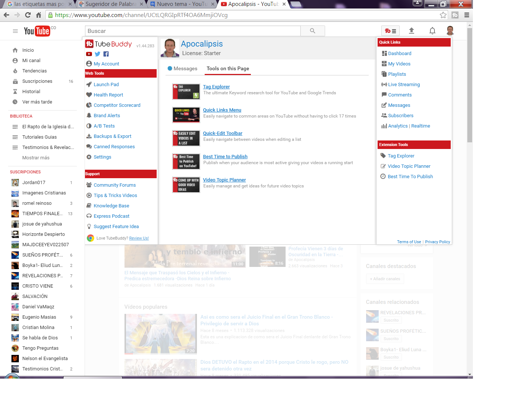Switch to the Messages tab
The width and height of the screenshot is (532, 400).
click(x=183, y=68)
